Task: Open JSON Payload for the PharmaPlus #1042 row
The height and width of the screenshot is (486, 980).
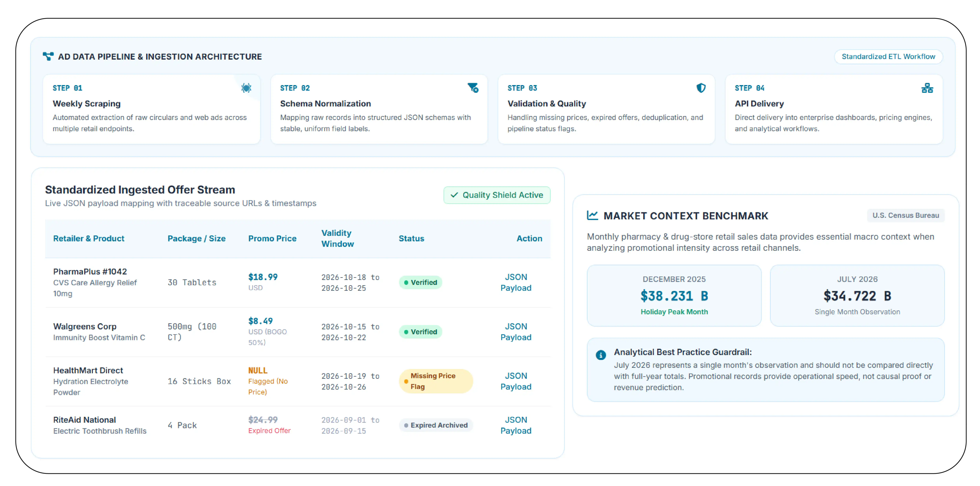Action: coord(516,282)
